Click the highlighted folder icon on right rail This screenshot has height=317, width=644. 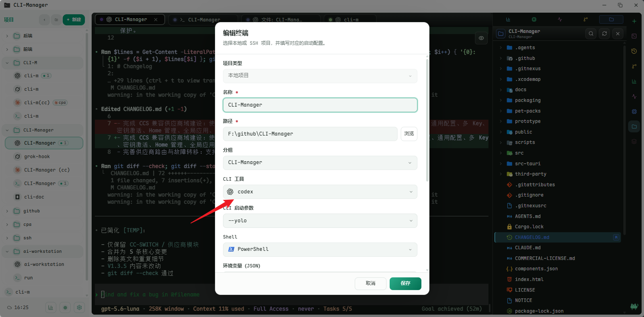634,127
